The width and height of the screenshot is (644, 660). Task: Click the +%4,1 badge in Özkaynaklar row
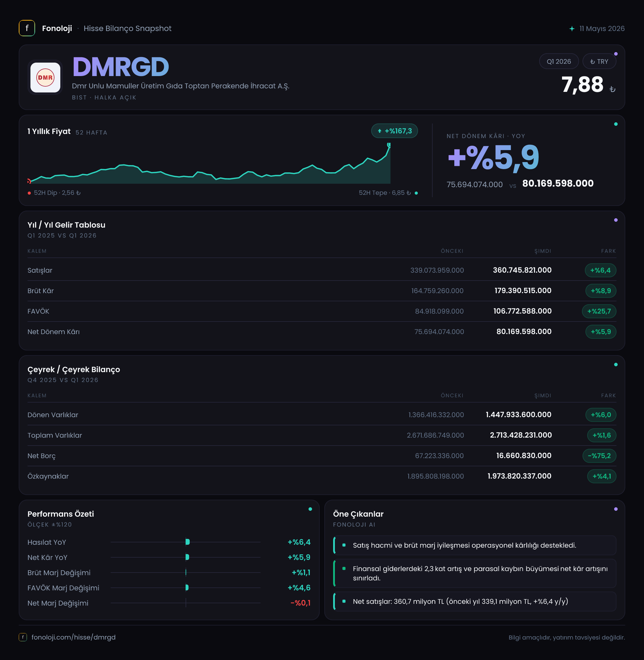click(x=602, y=476)
